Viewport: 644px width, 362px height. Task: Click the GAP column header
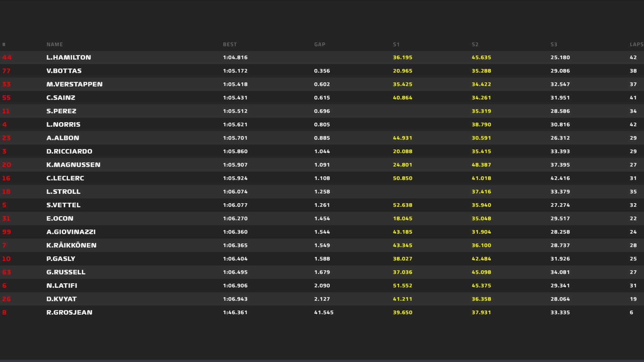[320, 44]
